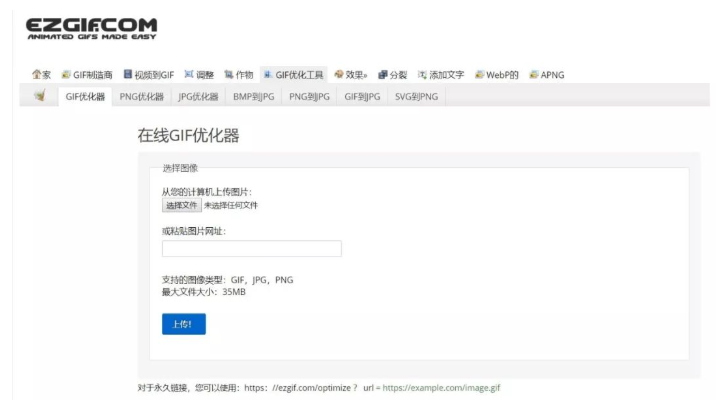Click the palette icon beside 效果
Screen dimensions: 718x409
tap(339, 74)
